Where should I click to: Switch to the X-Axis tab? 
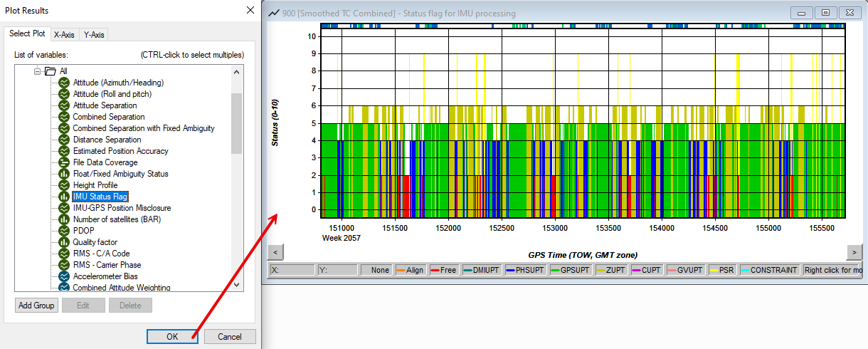click(64, 34)
